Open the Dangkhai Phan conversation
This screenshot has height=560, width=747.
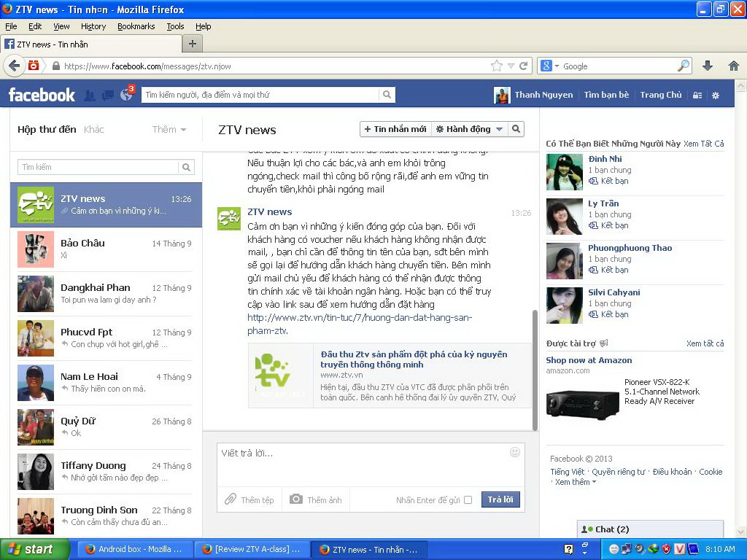(x=106, y=294)
